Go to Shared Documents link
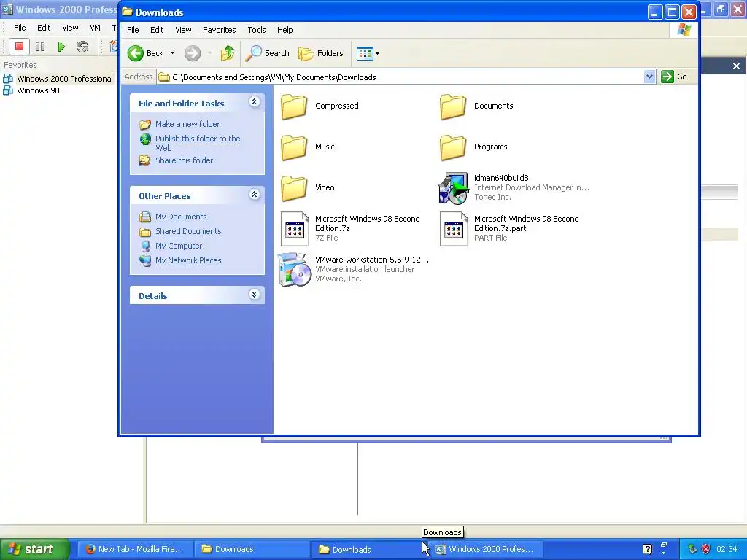Image resolution: width=747 pixels, height=560 pixels. 188,231
